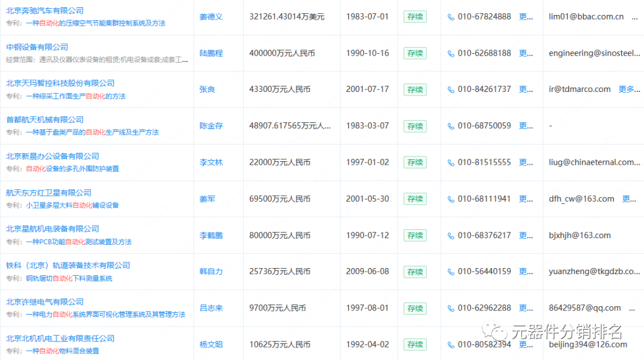Expand more phones after 010-68111941
This screenshot has width=644, height=360.
(x=526, y=199)
